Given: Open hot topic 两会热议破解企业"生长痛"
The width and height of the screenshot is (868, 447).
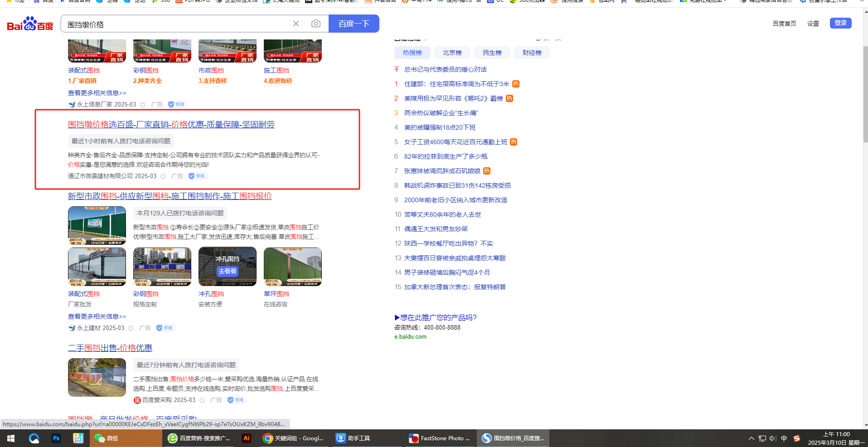Looking at the screenshot, I should [x=441, y=113].
